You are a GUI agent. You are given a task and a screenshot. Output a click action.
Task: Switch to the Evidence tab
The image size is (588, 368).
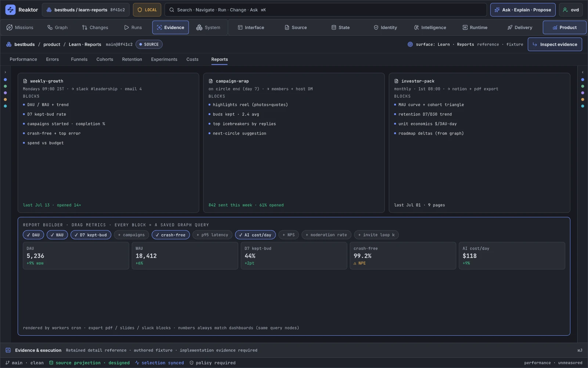[170, 28]
